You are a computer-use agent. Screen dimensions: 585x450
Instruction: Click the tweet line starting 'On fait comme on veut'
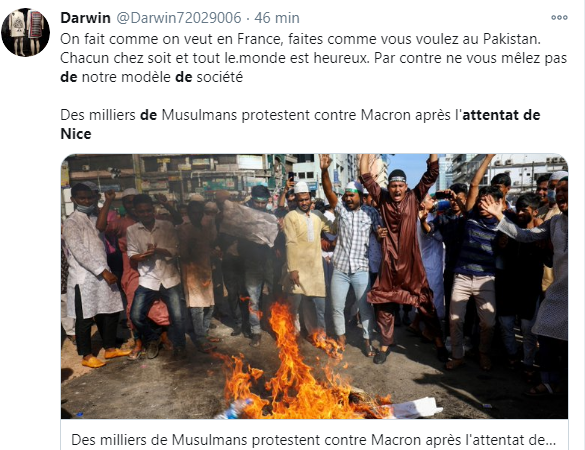coord(300,39)
